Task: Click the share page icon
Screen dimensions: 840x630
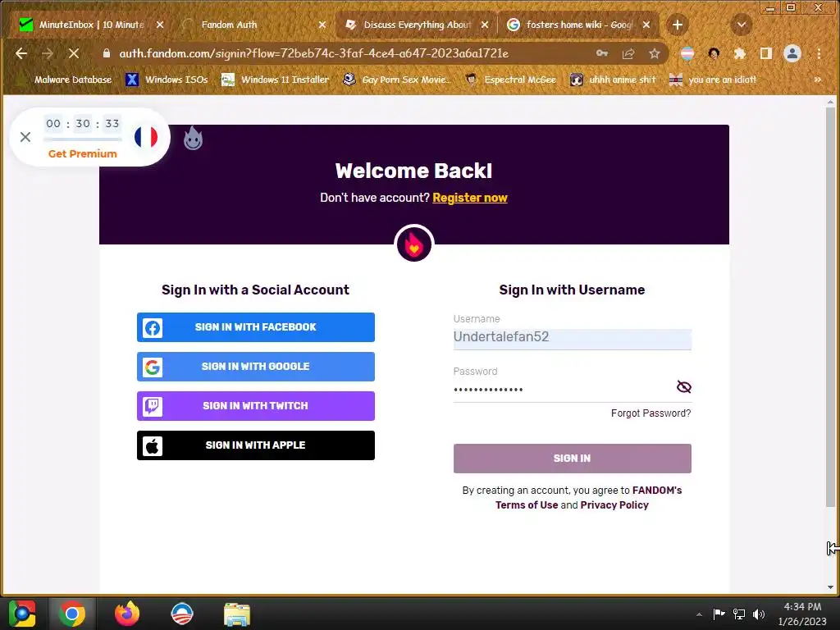Action: [628, 53]
